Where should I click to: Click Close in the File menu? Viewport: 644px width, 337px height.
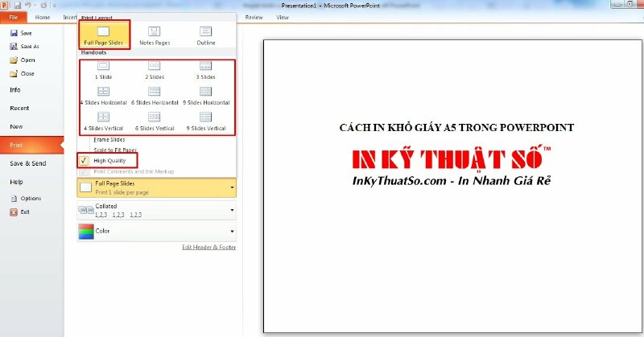point(23,73)
